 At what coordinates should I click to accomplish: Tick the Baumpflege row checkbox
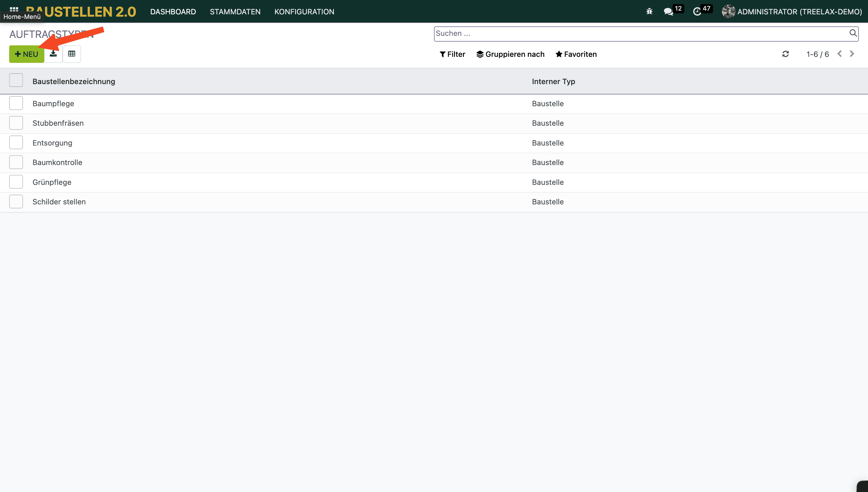click(16, 103)
